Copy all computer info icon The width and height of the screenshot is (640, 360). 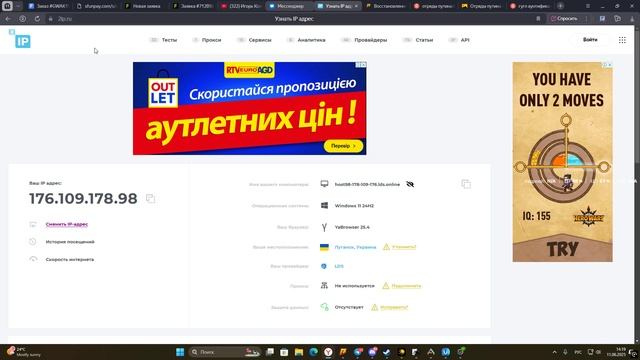(x=466, y=184)
